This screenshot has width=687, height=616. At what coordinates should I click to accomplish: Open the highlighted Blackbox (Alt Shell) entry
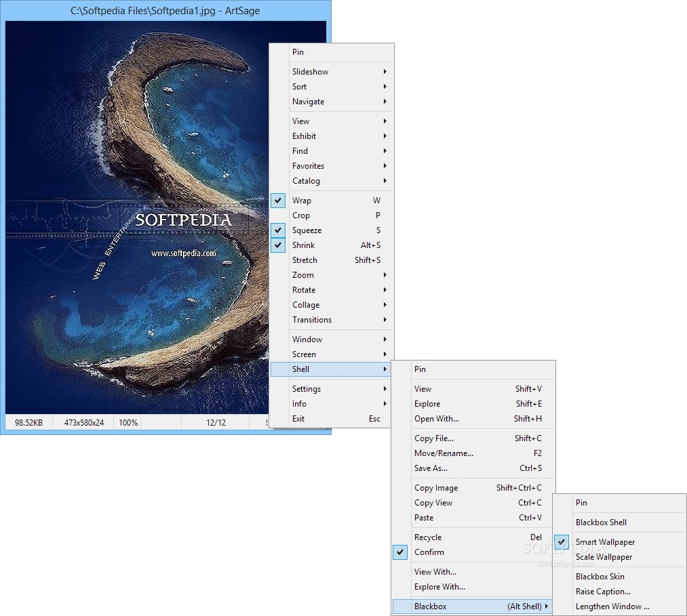[x=473, y=607]
